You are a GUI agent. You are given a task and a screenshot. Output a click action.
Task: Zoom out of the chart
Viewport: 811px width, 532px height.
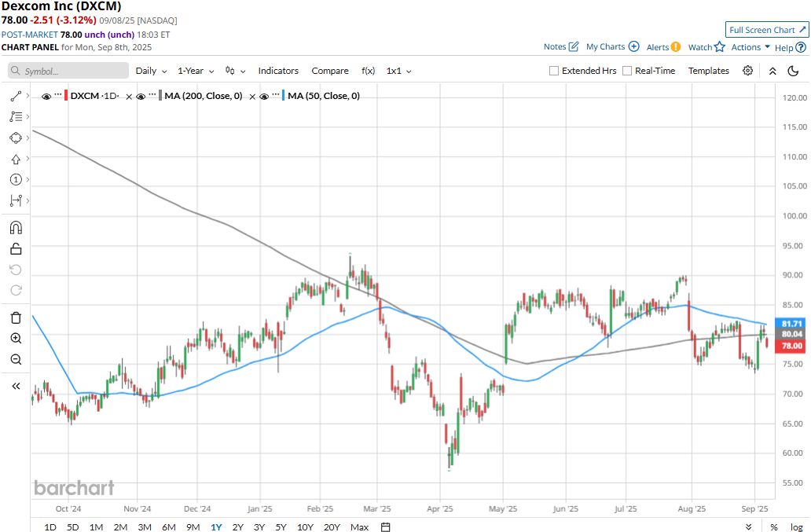point(16,359)
